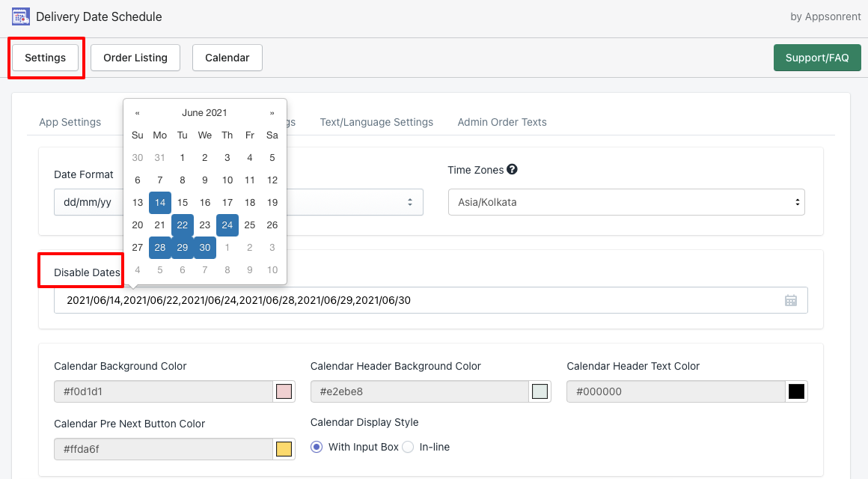Viewport: 868px width, 479px height.
Task: Select June 17 in date picker
Action: coord(227,203)
